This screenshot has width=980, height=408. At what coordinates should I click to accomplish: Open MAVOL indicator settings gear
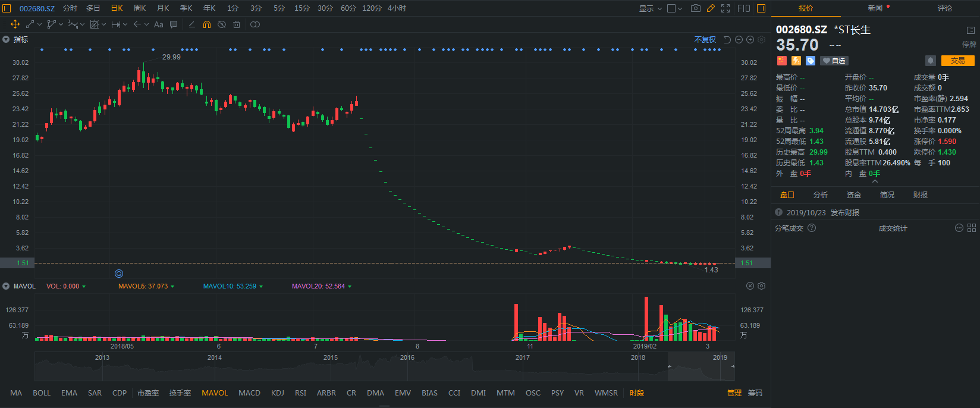click(x=761, y=286)
